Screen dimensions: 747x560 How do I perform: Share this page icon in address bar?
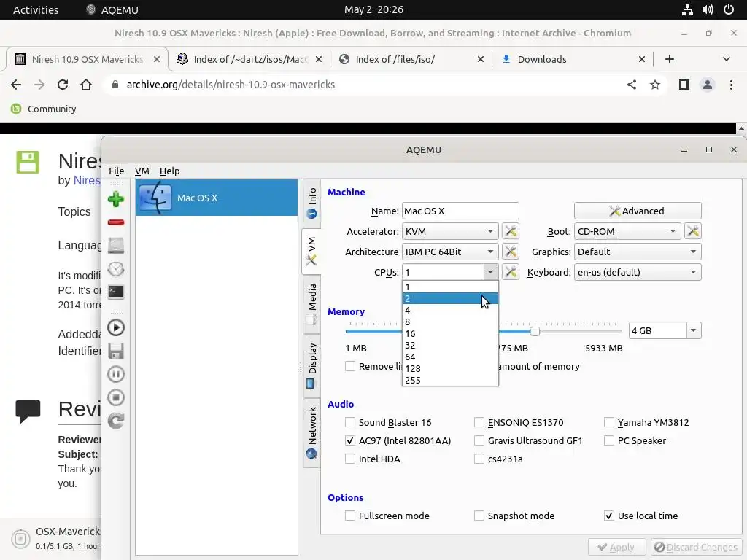click(632, 85)
